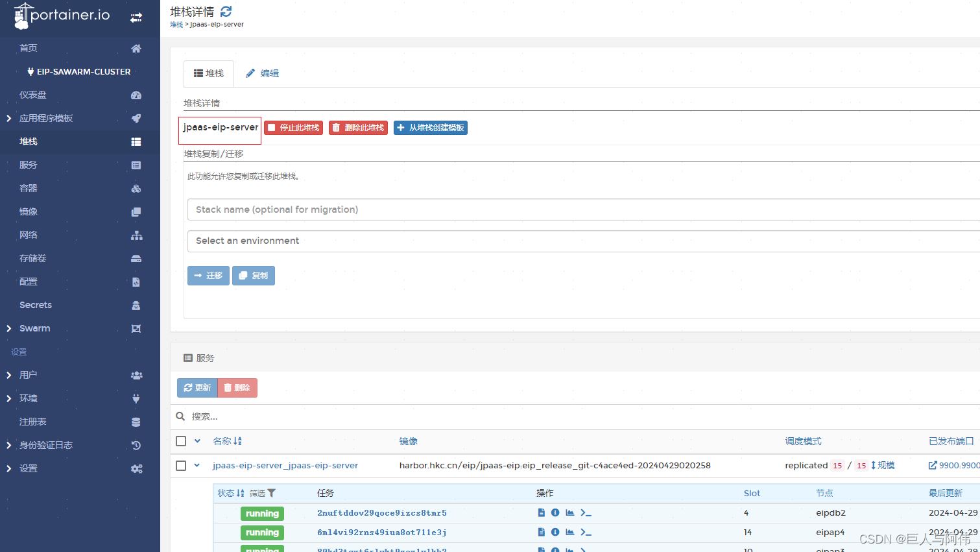Click the history icon beside 身份验证日志

(136, 446)
